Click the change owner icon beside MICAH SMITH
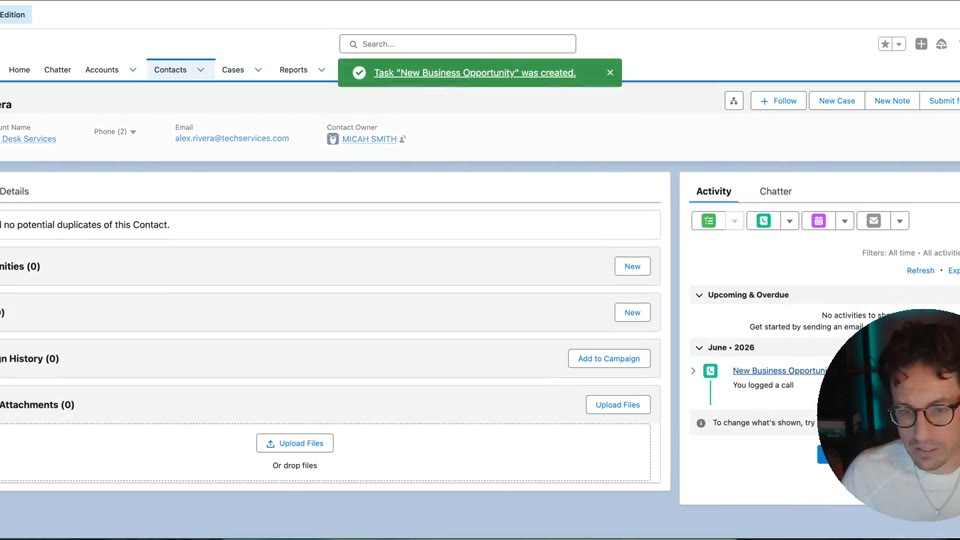 (x=403, y=139)
